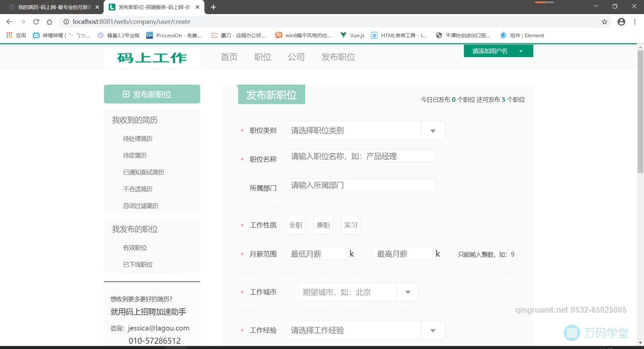Open the 公司 navigation item
644x349 pixels.
pos(296,57)
